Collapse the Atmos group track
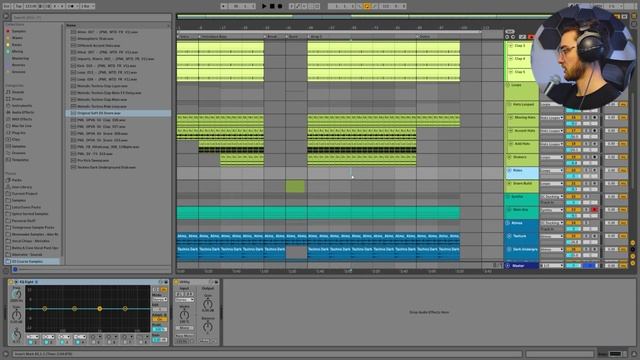 click(x=508, y=223)
